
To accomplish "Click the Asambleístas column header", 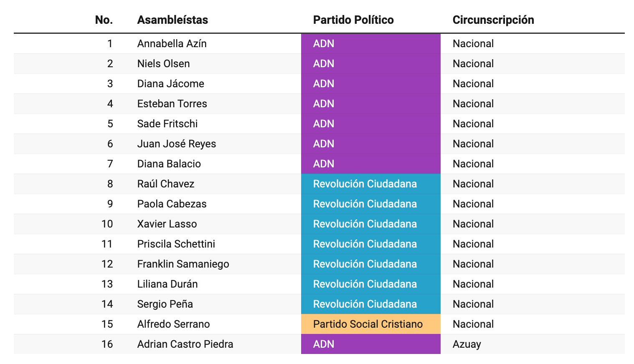I will tap(172, 20).
